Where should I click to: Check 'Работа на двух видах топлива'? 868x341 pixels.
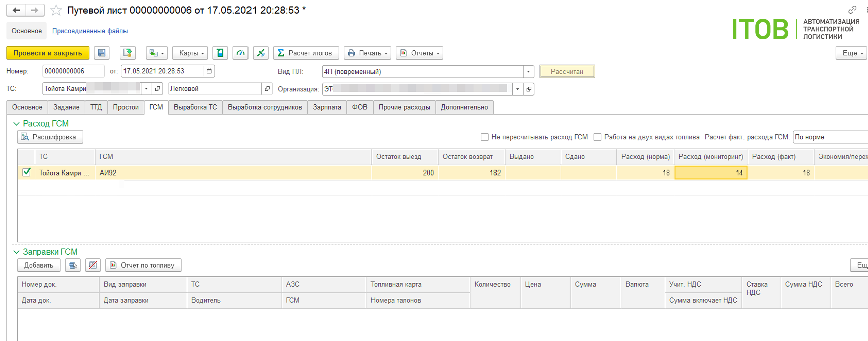pos(597,137)
